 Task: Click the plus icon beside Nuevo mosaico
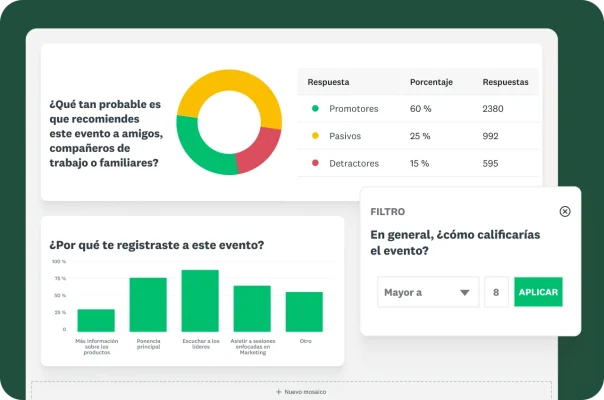[x=279, y=392]
